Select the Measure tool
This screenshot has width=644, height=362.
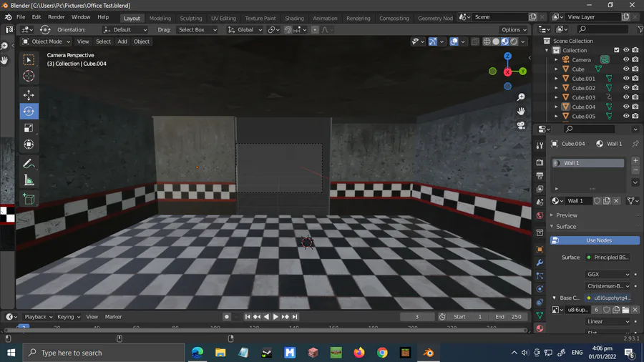[x=29, y=180]
